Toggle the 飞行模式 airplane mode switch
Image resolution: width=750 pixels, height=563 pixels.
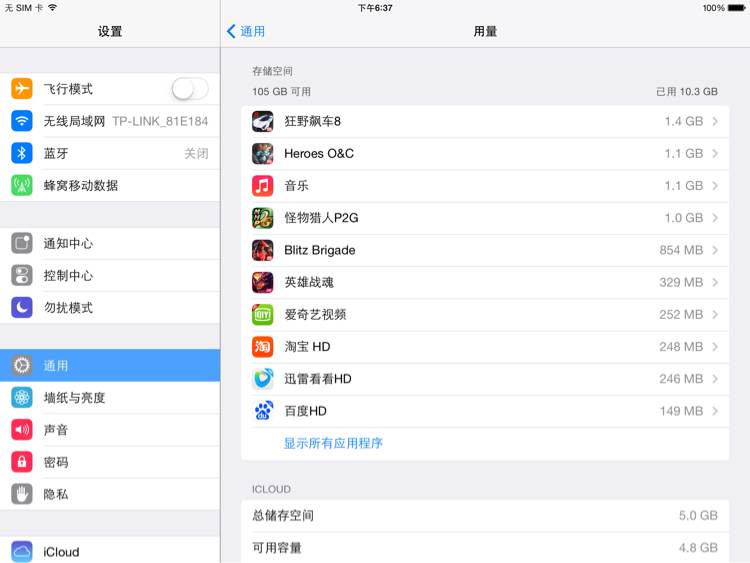(x=190, y=88)
